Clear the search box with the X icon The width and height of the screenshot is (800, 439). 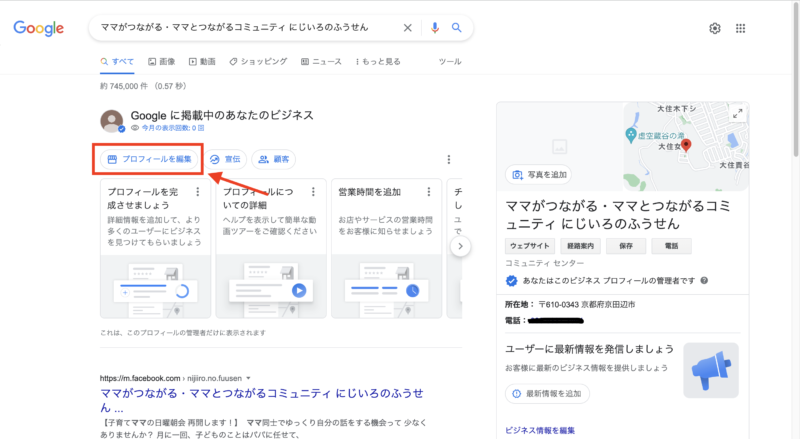(x=408, y=28)
